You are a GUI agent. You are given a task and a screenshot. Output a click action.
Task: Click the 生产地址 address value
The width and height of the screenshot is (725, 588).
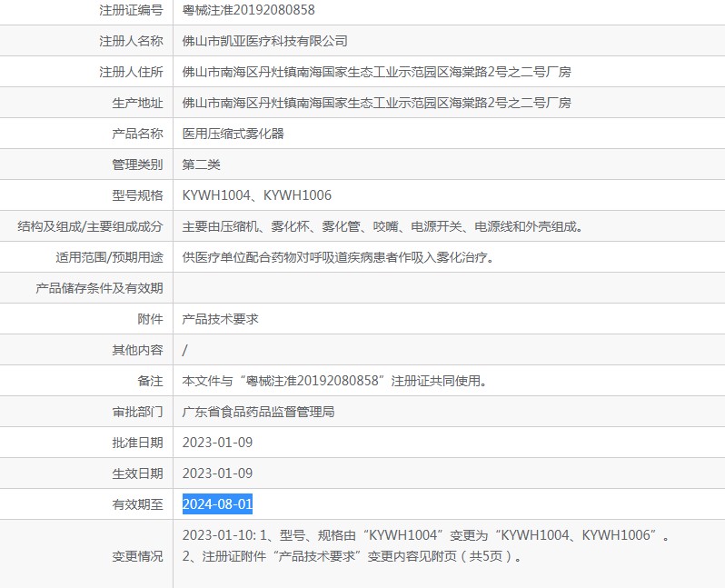(376, 102)
